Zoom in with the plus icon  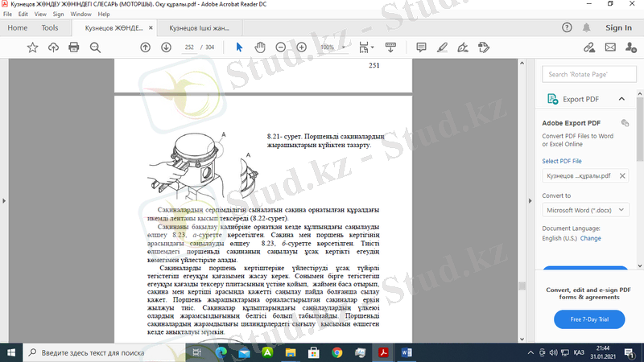pos(301,47)
